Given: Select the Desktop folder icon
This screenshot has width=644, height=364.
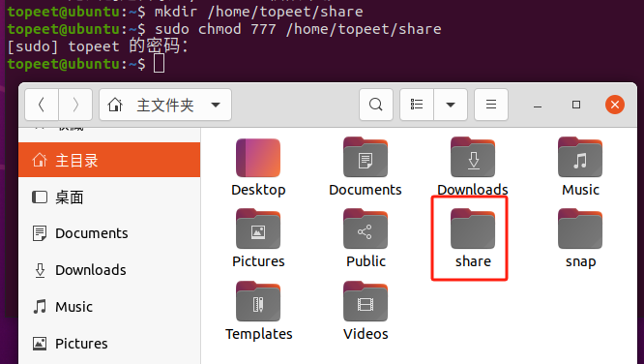Looking at the screenshot, I should point(258,158).
